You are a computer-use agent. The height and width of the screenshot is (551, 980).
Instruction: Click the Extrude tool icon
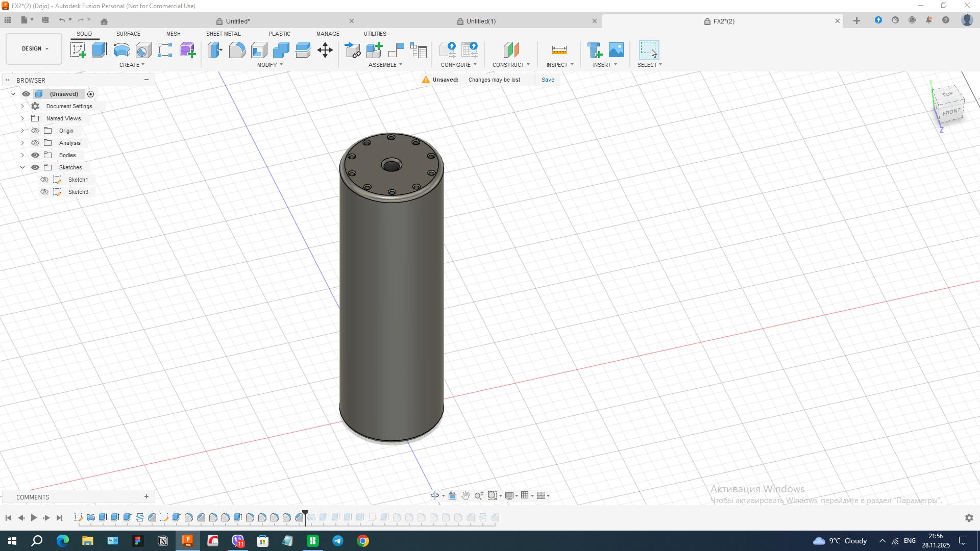pos(100,50)
